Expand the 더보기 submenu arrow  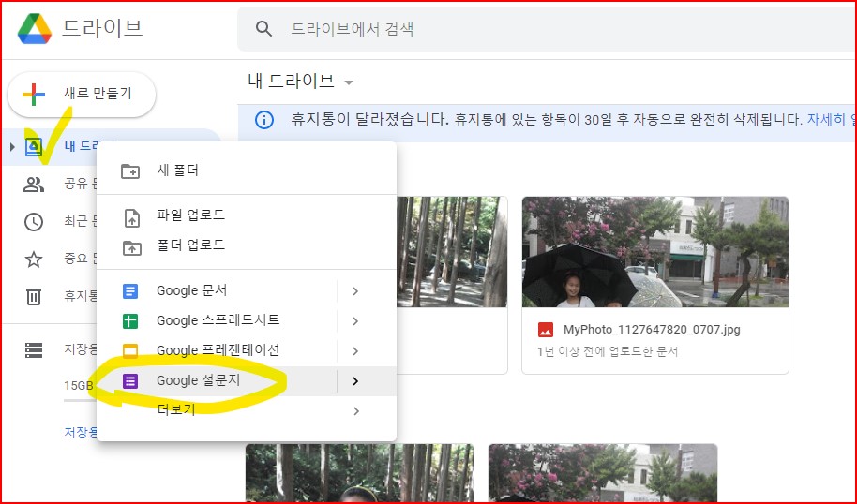[355, 411]
